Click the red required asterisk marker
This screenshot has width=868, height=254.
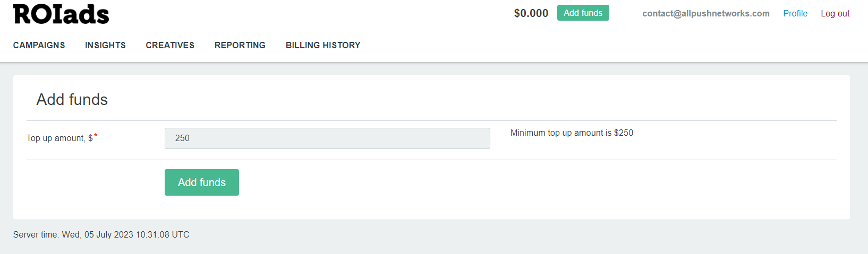click(x=96, y=136)
